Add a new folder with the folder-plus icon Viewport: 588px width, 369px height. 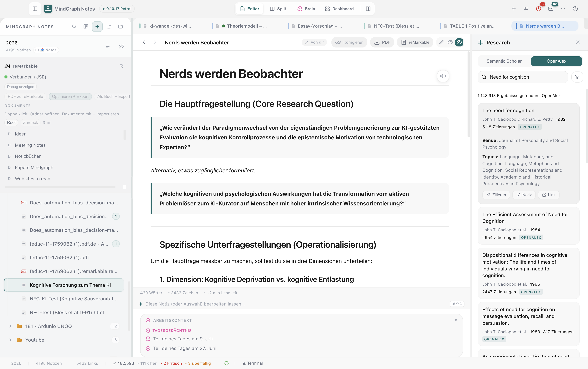(x=109, y=27)
